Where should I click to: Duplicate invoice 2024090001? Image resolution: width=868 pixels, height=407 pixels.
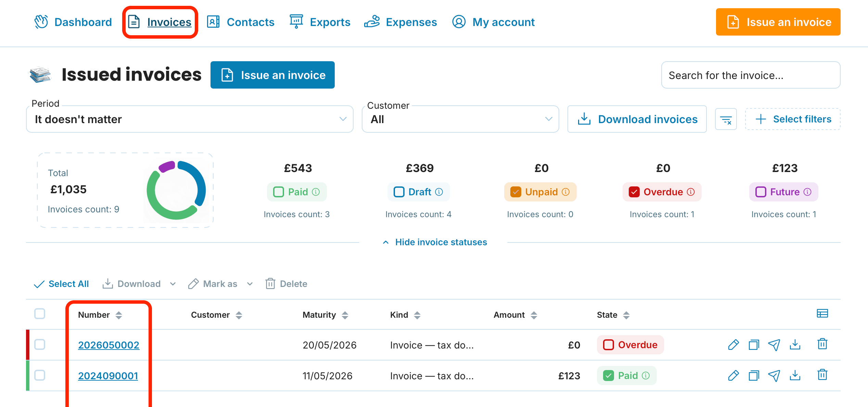tap(754, 376)
